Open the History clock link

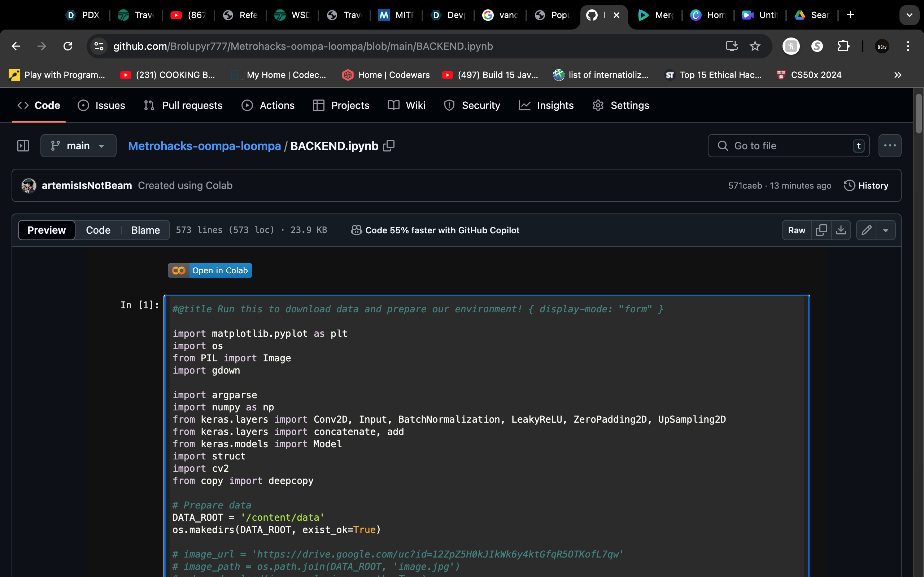pyautogui.click(x=866, y=185)
